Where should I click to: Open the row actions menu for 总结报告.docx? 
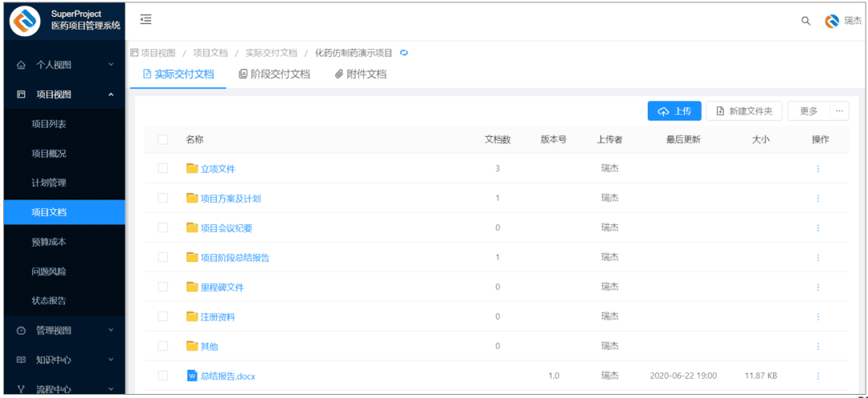(818, 375)
